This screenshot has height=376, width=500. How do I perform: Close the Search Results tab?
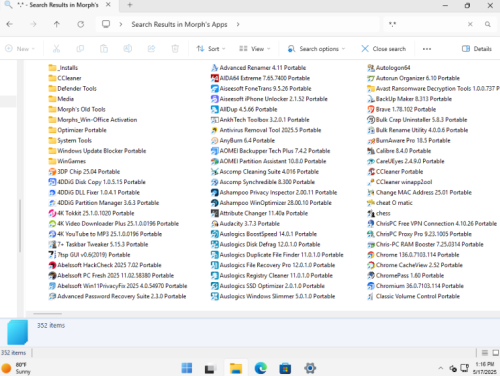coord(108,5)
